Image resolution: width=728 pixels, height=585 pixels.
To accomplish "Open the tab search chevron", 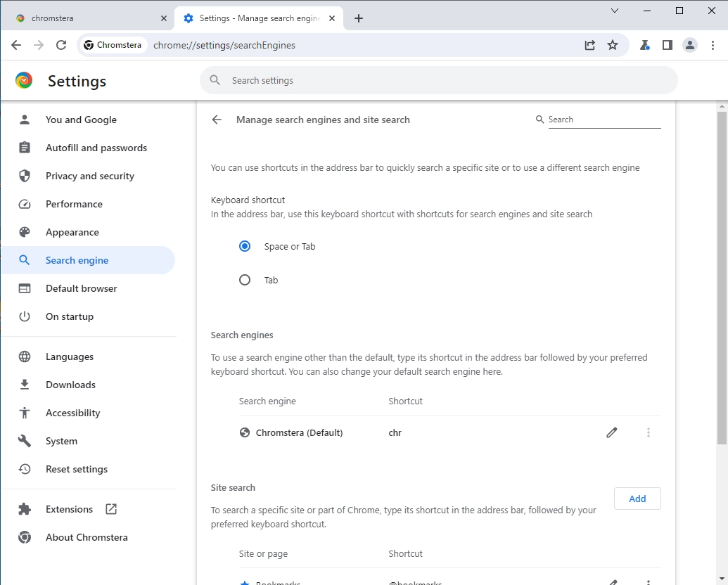I will pos(615,11).
